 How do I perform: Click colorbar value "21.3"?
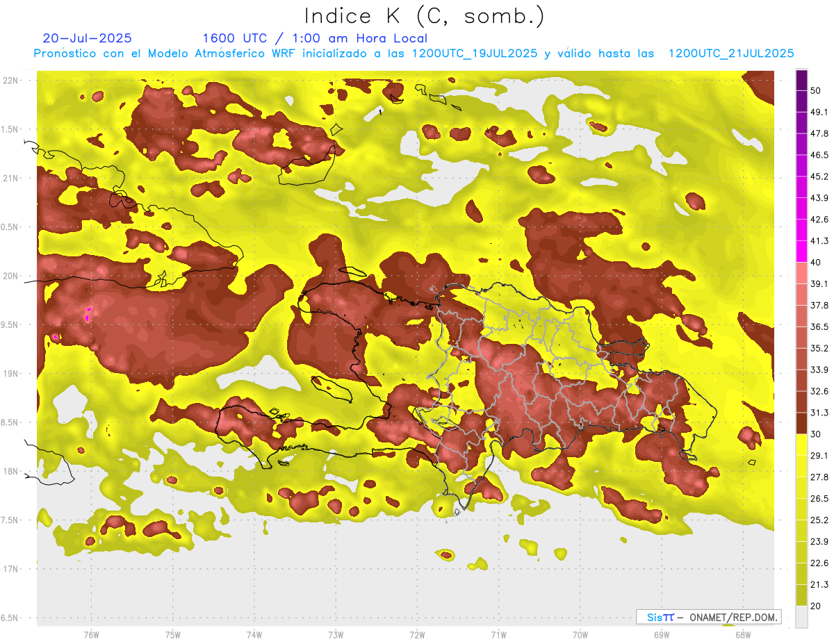click(x=819, y=585)
